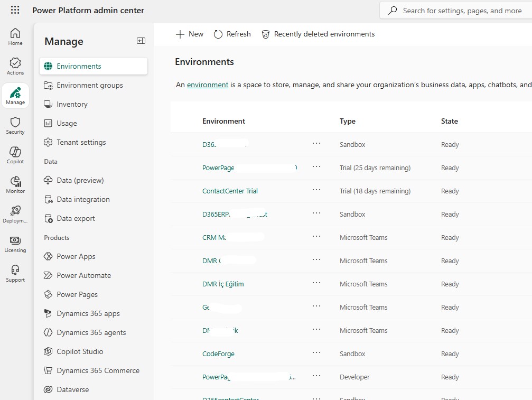
Task: Open Environments menu item
Action: coord(94,66)
